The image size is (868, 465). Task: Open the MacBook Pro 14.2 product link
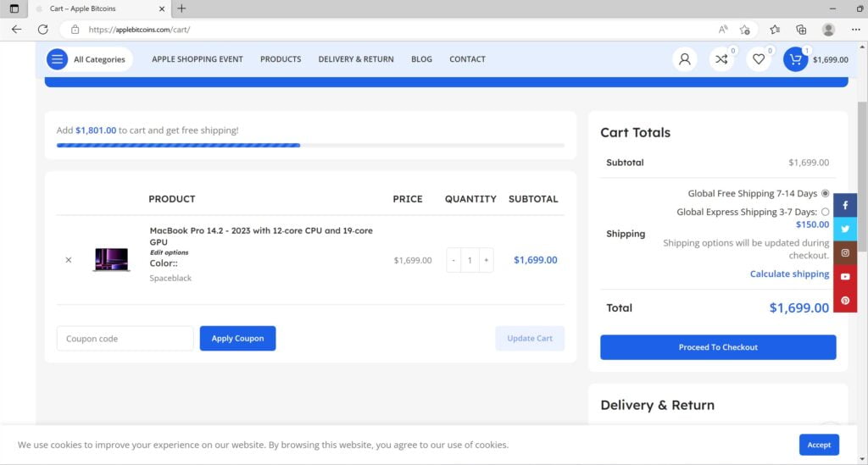tap(261, 236)
